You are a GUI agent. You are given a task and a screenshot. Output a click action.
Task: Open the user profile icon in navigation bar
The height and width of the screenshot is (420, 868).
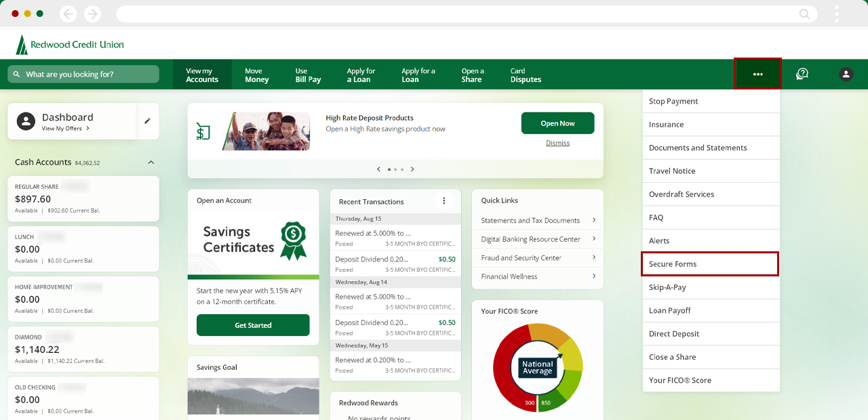pos(846,74)
